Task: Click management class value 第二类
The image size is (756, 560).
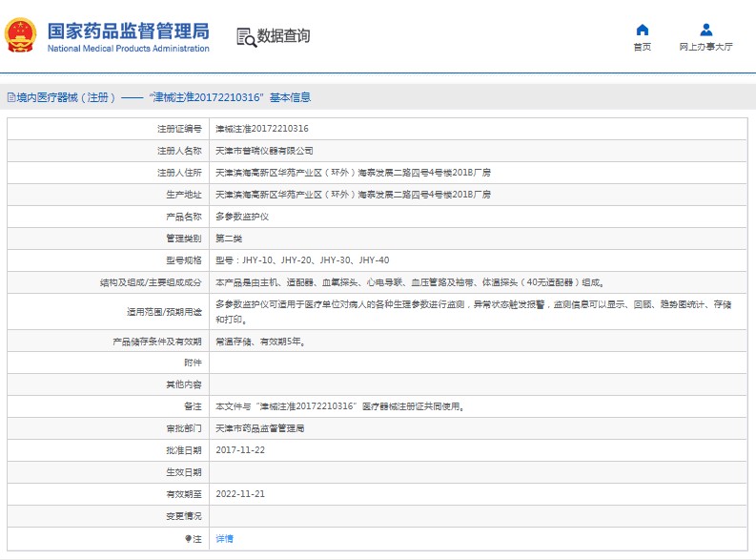Action: coord(229,239)
